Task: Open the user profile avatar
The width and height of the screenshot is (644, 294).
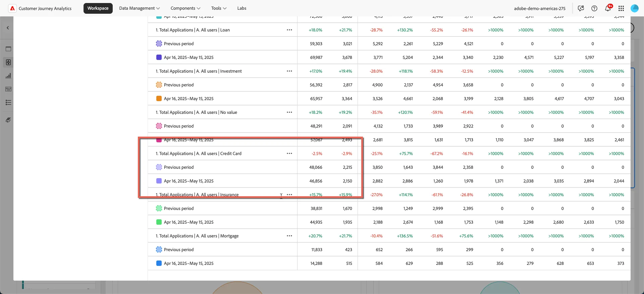Action: 635,8
